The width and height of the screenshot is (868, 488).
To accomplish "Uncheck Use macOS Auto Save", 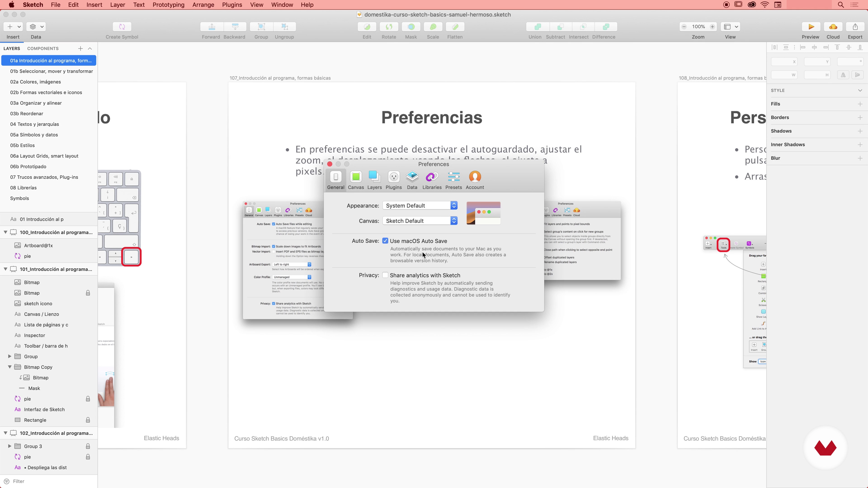I will tap(385, 241).
